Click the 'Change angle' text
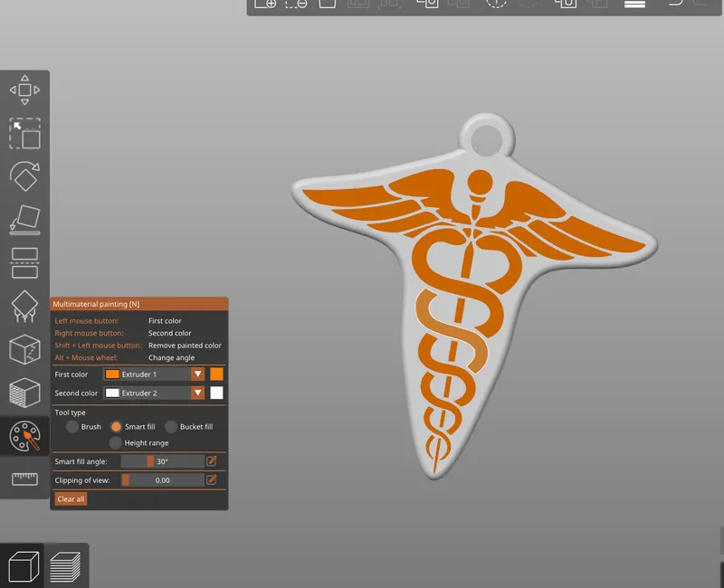This screenshot has height=588, width=724. click(171, 357)
